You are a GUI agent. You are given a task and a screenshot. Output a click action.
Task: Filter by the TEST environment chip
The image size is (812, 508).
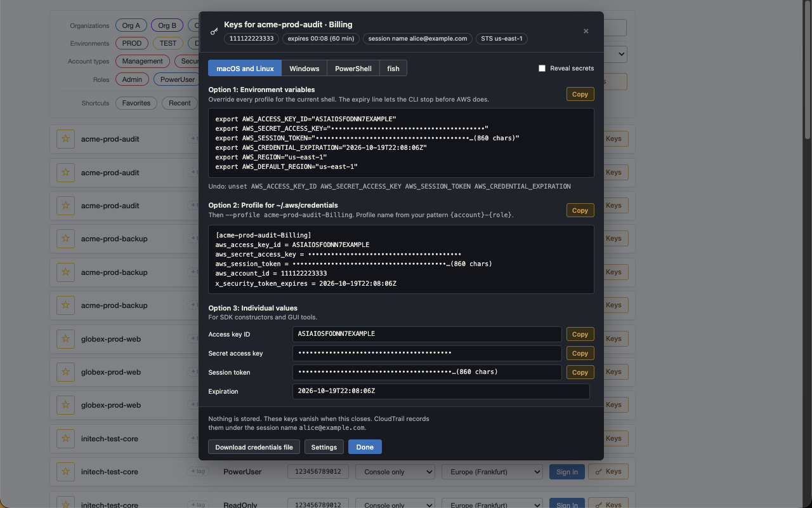point(168,43)
